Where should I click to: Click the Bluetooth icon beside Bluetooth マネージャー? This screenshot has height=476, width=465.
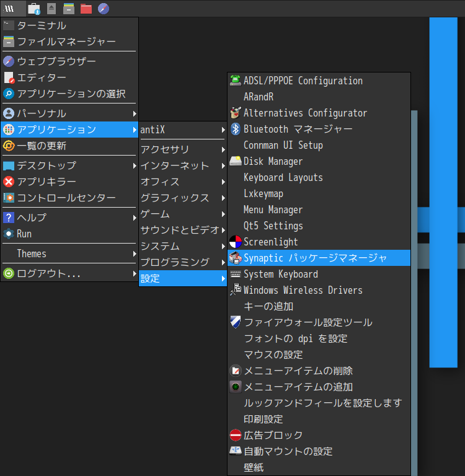tap(236, 129)
